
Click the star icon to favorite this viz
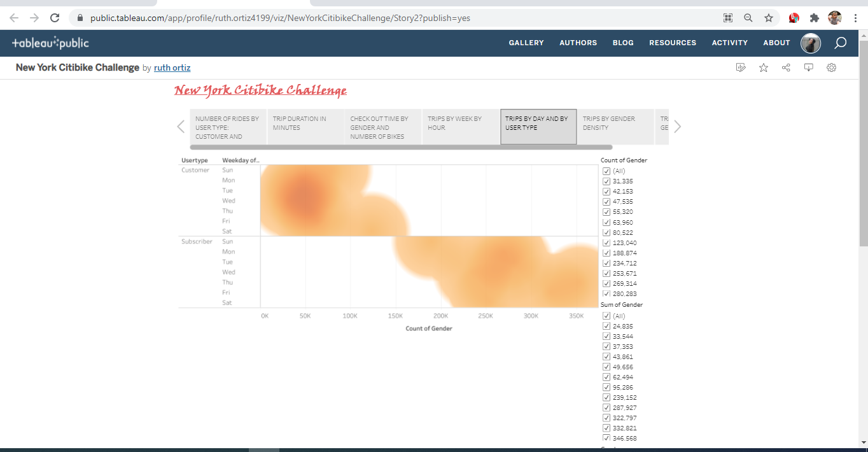pos(763,67)
